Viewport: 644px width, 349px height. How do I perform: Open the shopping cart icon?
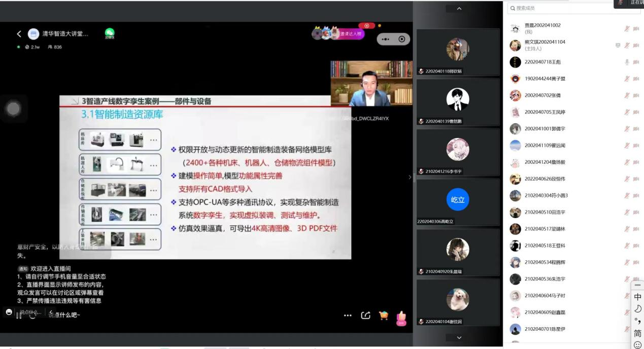tap(384, 316)
